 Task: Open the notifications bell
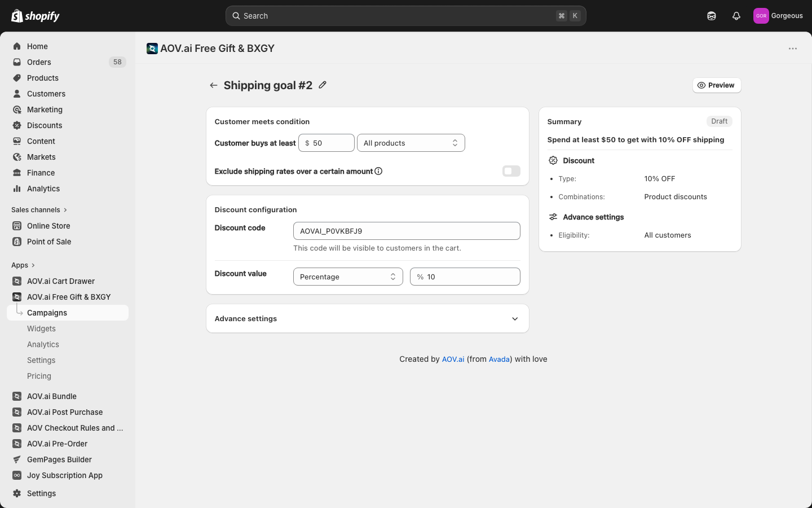pos(736,16)
